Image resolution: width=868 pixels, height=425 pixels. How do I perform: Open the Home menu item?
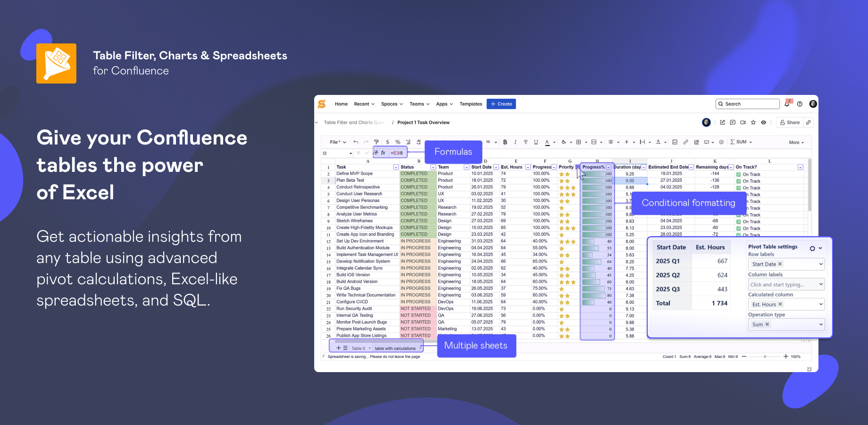click(341, 104)
